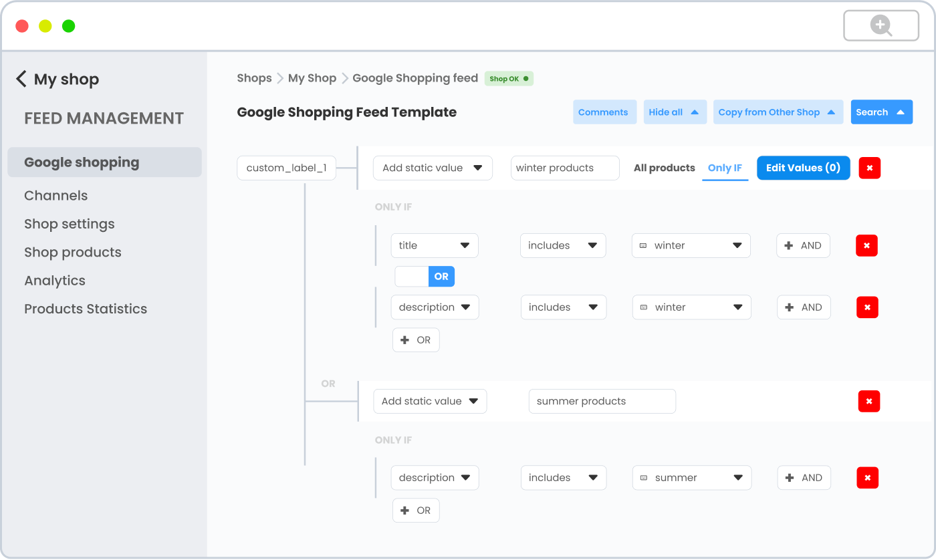This screenshot has height=560, width=936.
Task: Expand the Add static value dropdown
Action: point(433,168)
